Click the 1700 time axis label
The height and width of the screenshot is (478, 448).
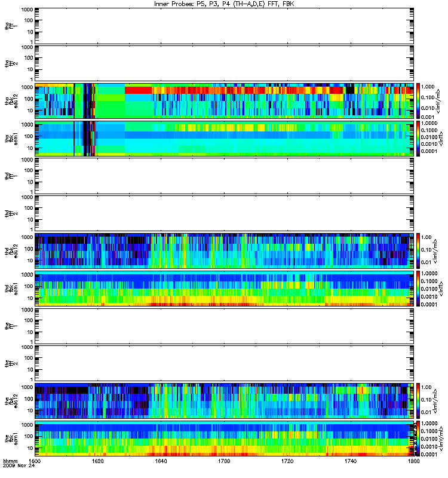click(x=224, y=461)
